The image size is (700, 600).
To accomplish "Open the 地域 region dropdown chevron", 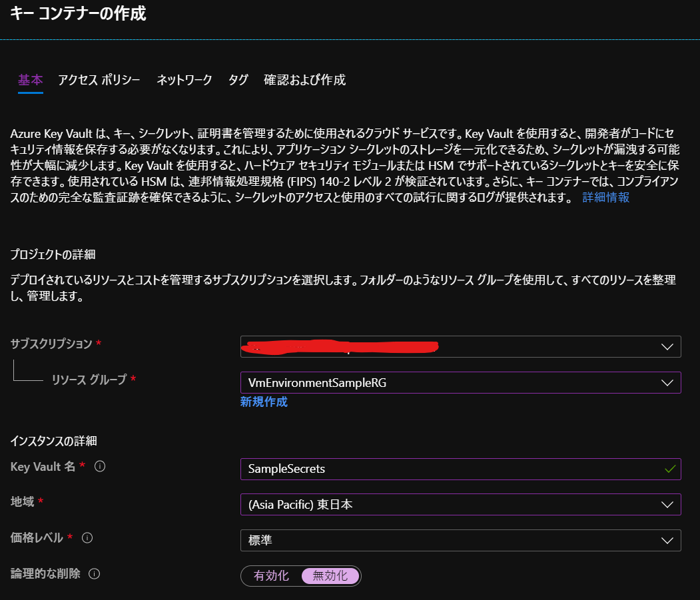I will coord(667,505).
